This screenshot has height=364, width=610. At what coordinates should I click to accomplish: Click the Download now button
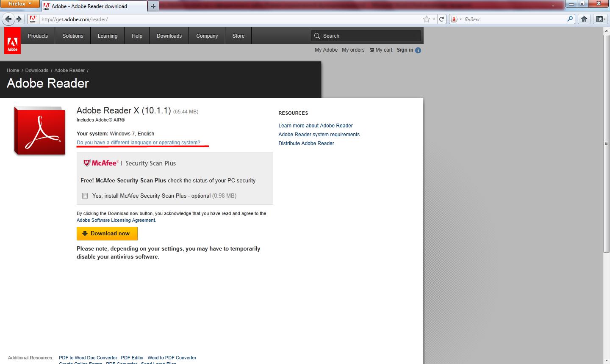tap(107, 234)
